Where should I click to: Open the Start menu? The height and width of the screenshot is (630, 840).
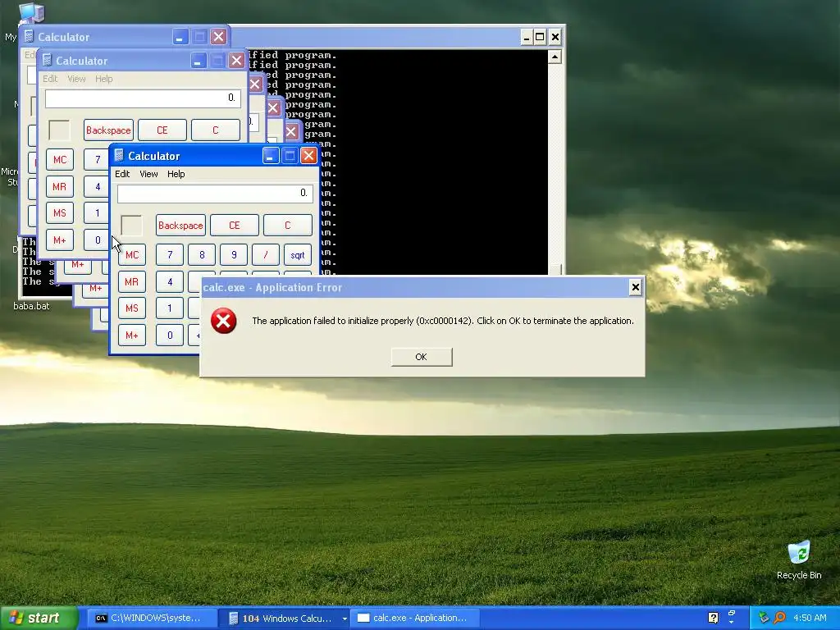pyautogui.click(x=38, y=619)
